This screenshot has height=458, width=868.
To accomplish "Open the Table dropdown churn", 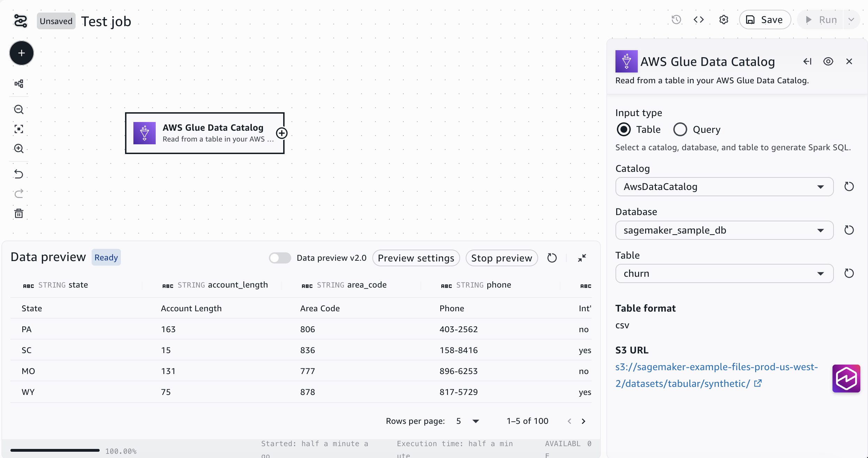I will point(724,273).
